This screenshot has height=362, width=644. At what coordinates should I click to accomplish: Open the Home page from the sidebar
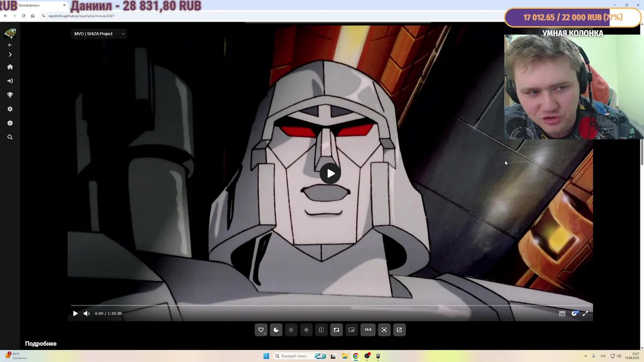(10, 67)
